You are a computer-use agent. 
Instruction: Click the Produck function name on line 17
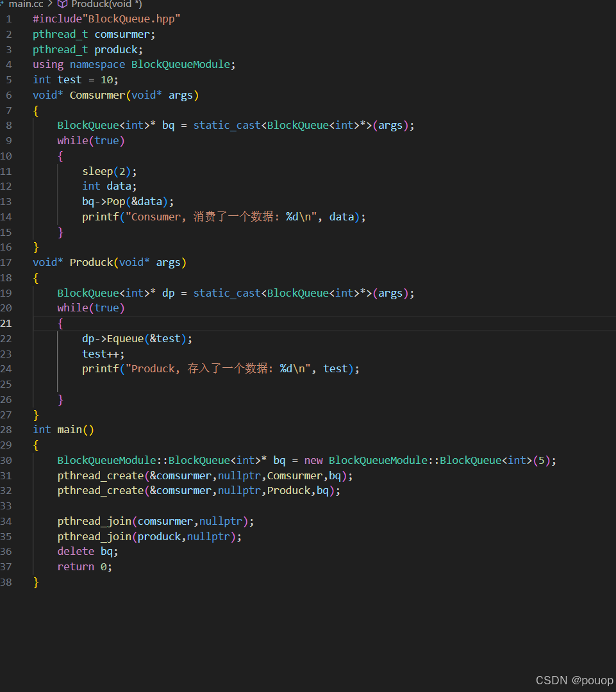click(91, 263)
